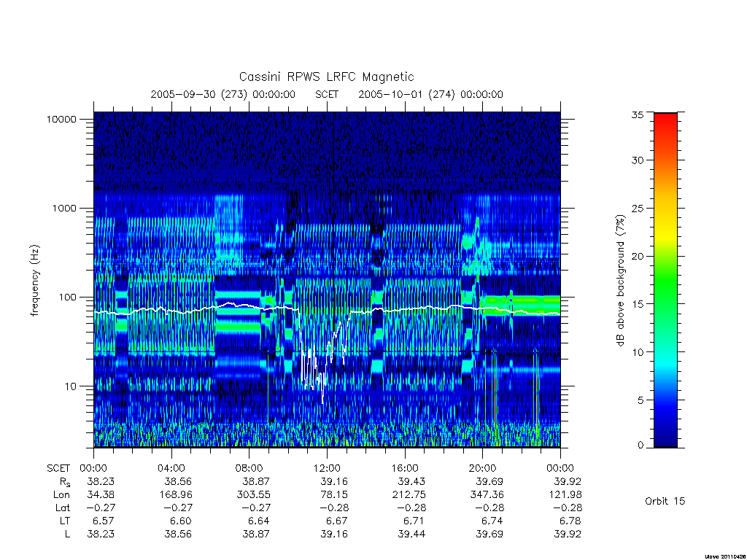Image resolution: width=747 pixels, height=560 pixels.
Task: Click the "35" colorbar tick label
Action: pos(638,114)
